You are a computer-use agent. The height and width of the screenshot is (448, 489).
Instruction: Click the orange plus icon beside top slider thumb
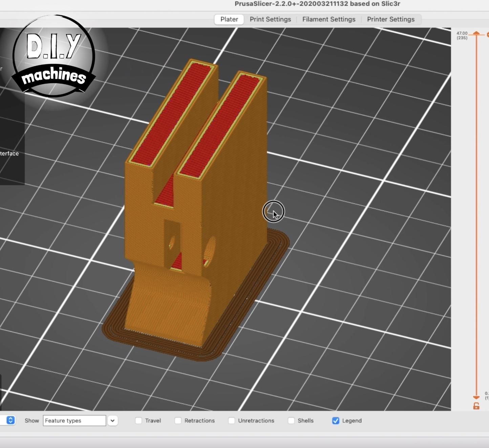point(488,35)
